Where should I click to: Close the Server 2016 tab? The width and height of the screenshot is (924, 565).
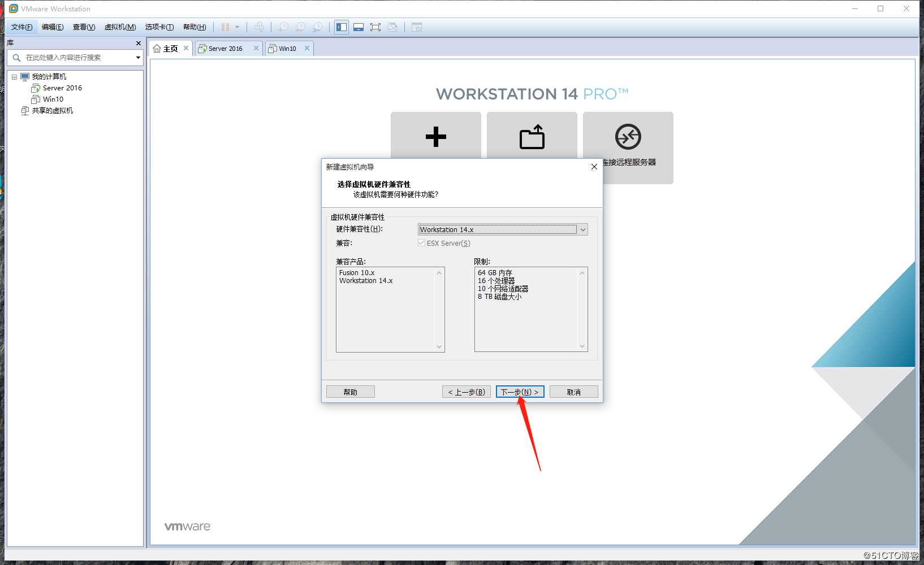256,49
